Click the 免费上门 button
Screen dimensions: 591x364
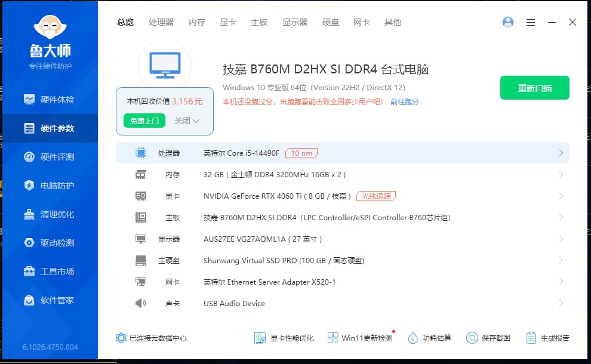tap(144, 121)
